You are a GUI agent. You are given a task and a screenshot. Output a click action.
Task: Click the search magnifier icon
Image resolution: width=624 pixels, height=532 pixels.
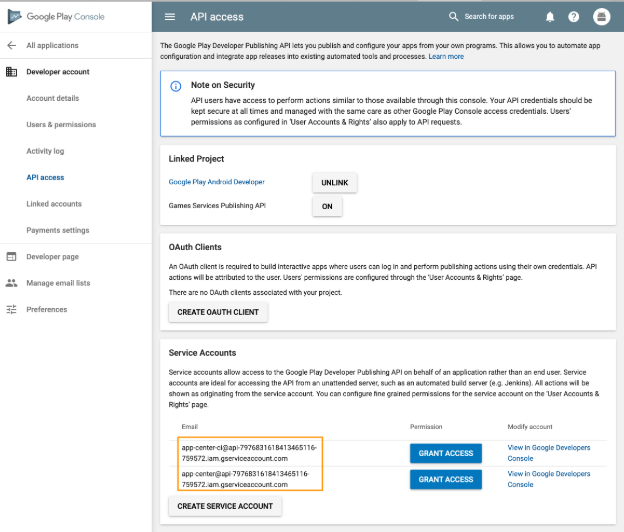pyautogui.click(x=453, y=16)
